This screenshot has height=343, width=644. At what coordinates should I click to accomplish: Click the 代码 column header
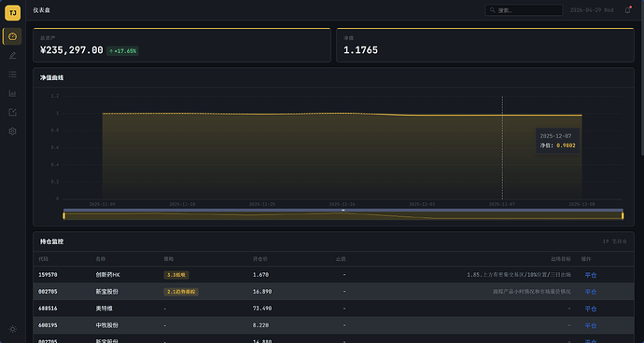click(43, 259)
